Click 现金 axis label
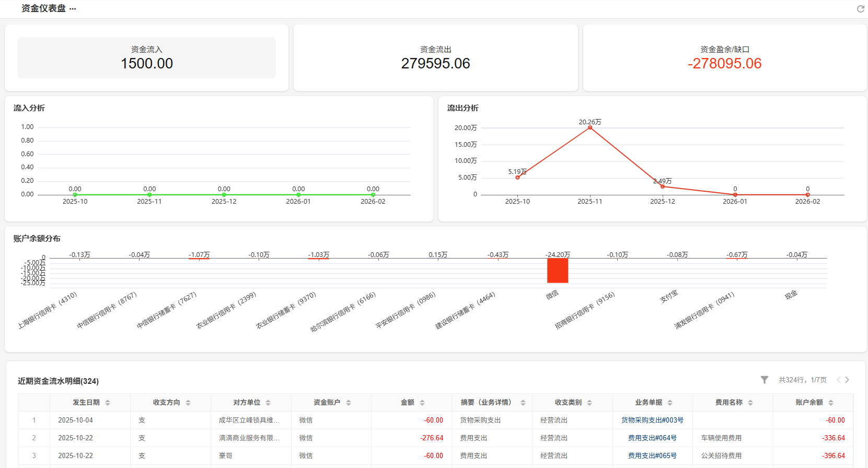868x468 pixels. tap(791, 295)
